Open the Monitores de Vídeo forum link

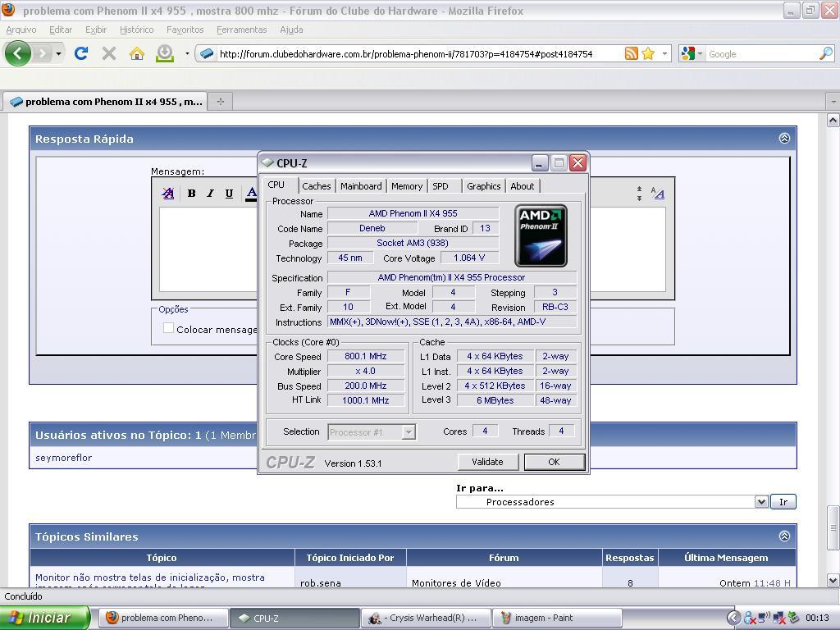coord(456,583)
